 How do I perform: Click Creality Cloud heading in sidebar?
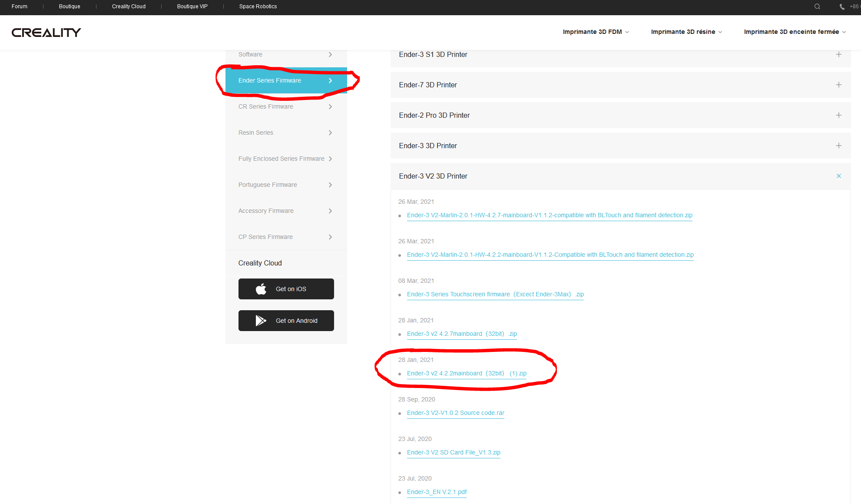point(260,263)
